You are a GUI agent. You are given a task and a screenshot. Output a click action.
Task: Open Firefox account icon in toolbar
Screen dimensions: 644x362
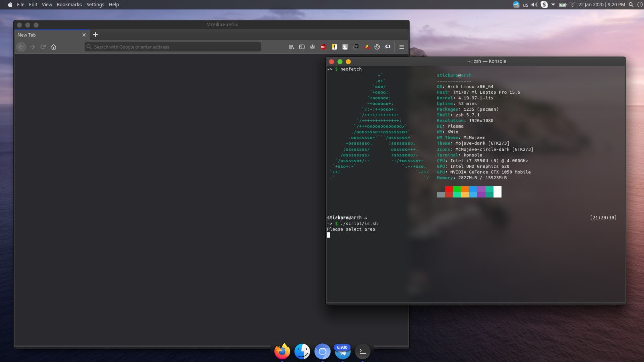point(312,47)
